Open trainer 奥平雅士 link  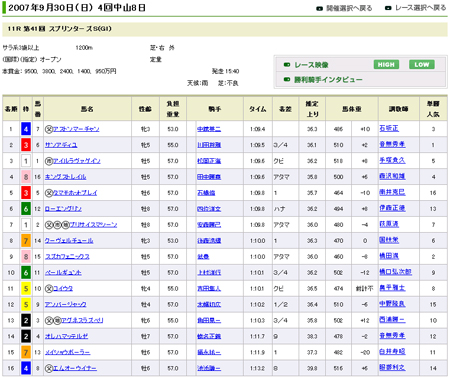pos(392,288)
